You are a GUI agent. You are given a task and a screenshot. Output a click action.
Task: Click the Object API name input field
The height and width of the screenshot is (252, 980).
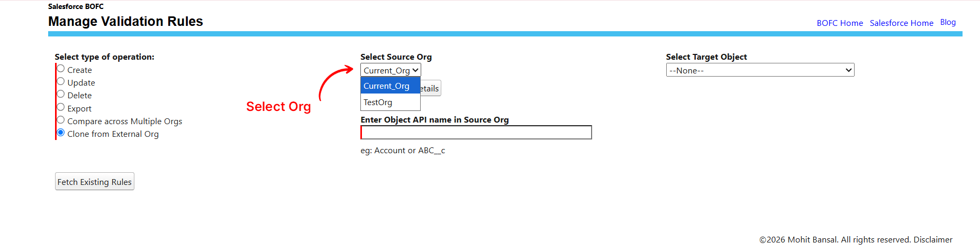476,133
